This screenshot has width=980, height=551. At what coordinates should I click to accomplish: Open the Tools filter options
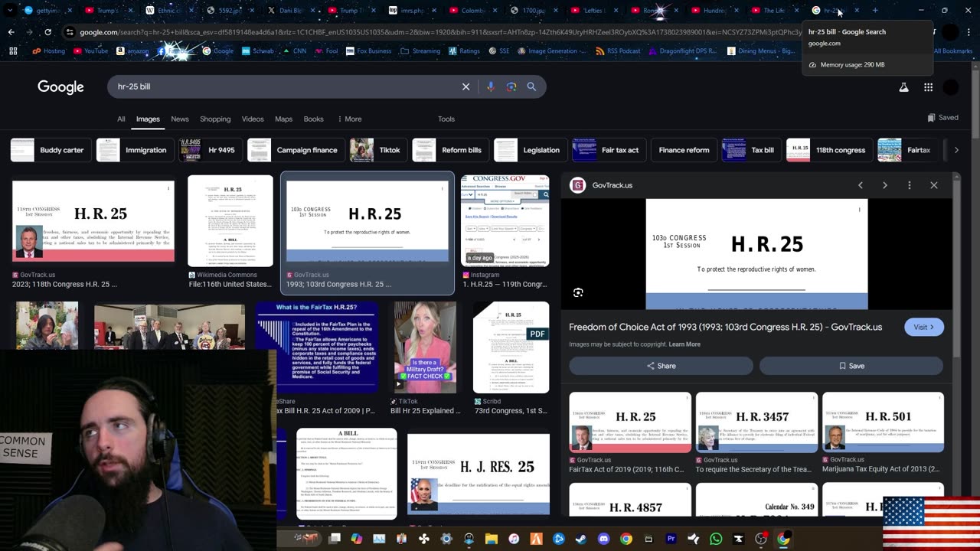click(446, 119)
